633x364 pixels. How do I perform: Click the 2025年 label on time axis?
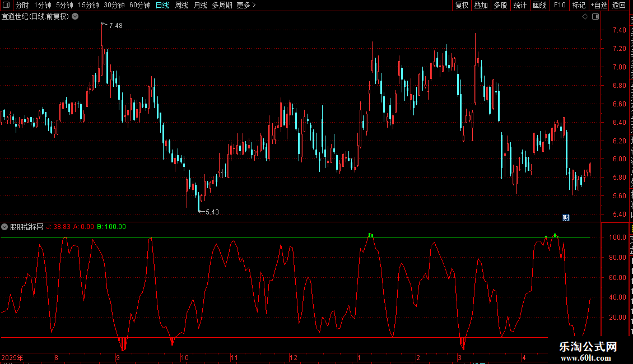pyautogui.click(x=12, y=357)
